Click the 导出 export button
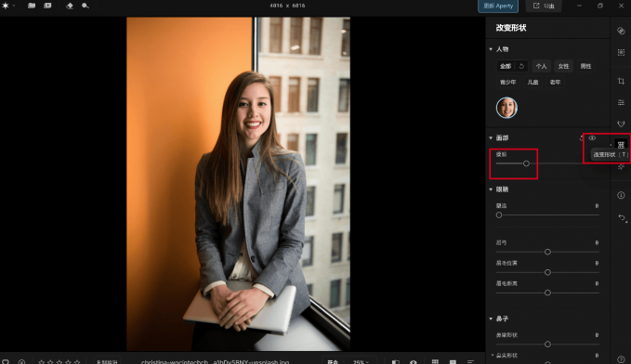 point(544,6)
